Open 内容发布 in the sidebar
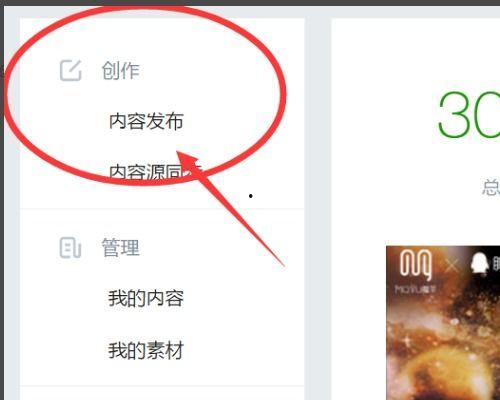Viewport: 500px width, 400px height. point(146,121)
